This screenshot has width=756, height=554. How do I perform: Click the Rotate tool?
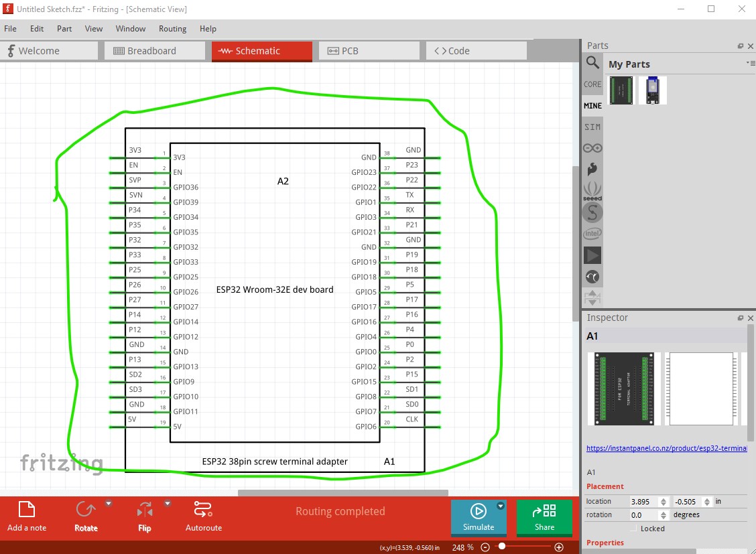86,516
